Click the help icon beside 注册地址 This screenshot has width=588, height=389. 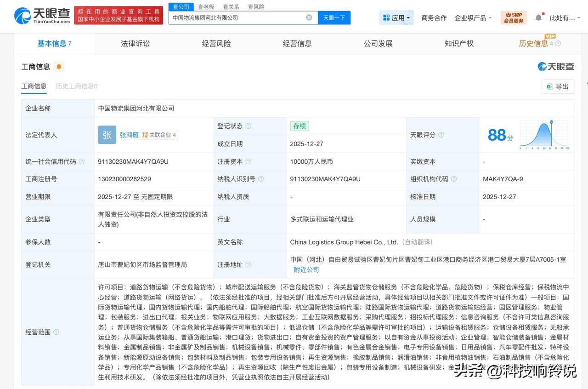click(x=248, y=264)
